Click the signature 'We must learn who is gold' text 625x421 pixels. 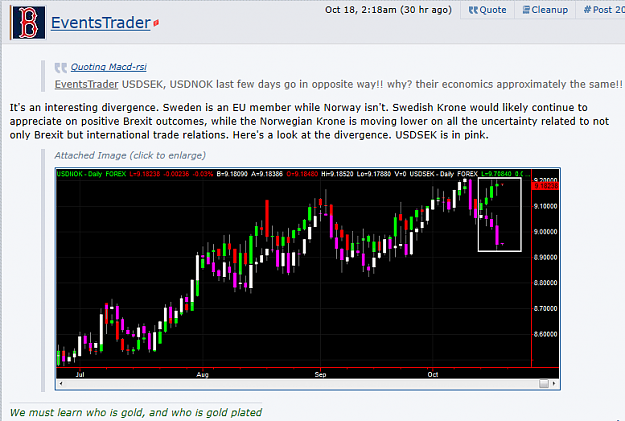136,412
